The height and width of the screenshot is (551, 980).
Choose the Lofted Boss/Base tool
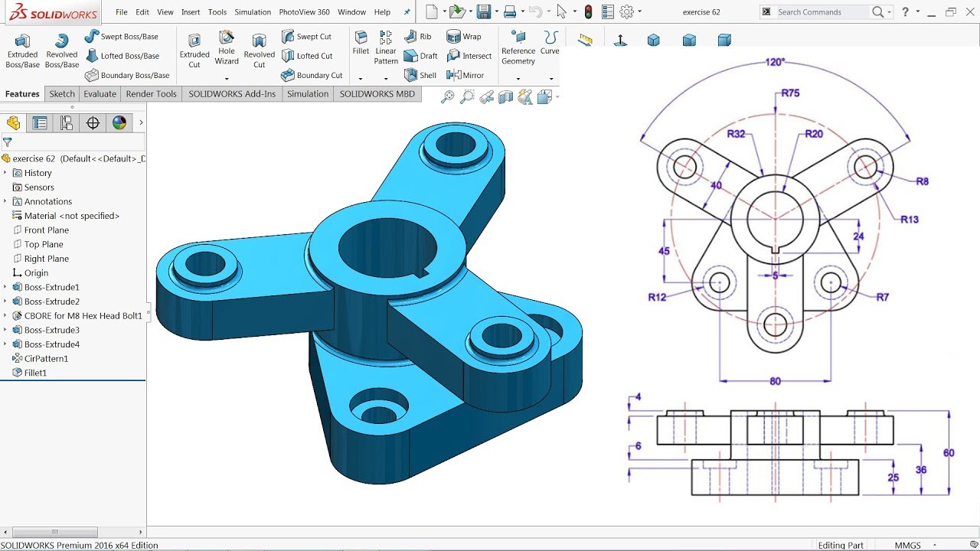[122, 56]
